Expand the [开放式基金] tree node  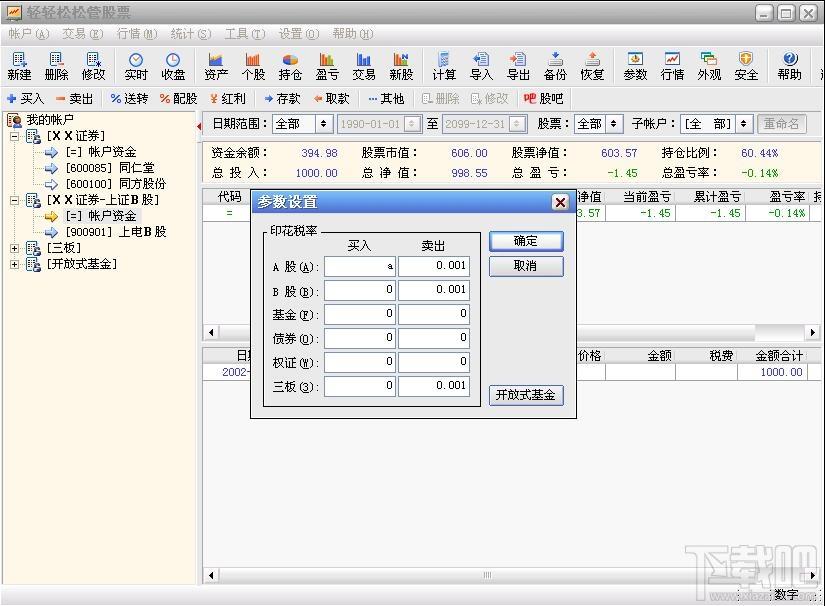15,264
